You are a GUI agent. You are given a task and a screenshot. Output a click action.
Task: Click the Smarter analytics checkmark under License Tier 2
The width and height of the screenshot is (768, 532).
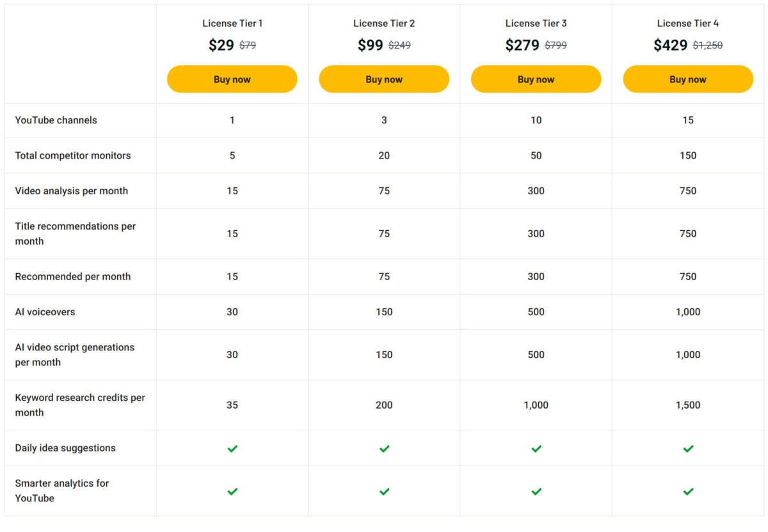click(x=384, y=491)
